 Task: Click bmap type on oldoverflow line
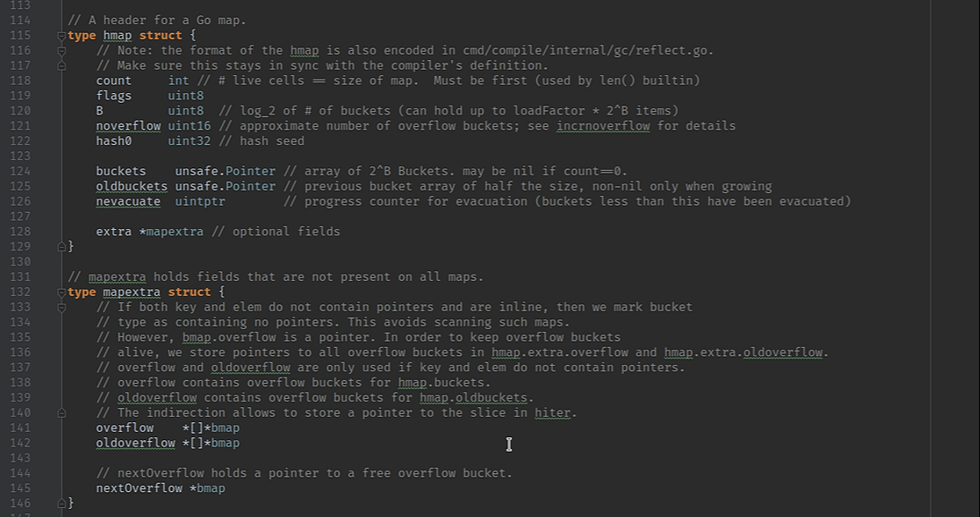pos(225,443)
